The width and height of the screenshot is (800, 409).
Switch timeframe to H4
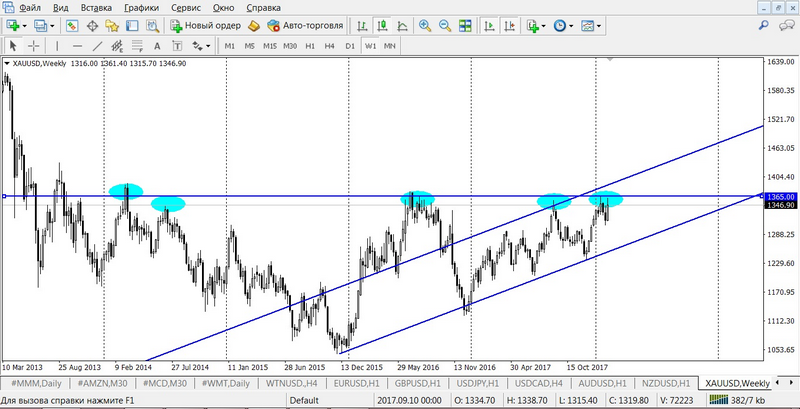click(x=329, y=45)
